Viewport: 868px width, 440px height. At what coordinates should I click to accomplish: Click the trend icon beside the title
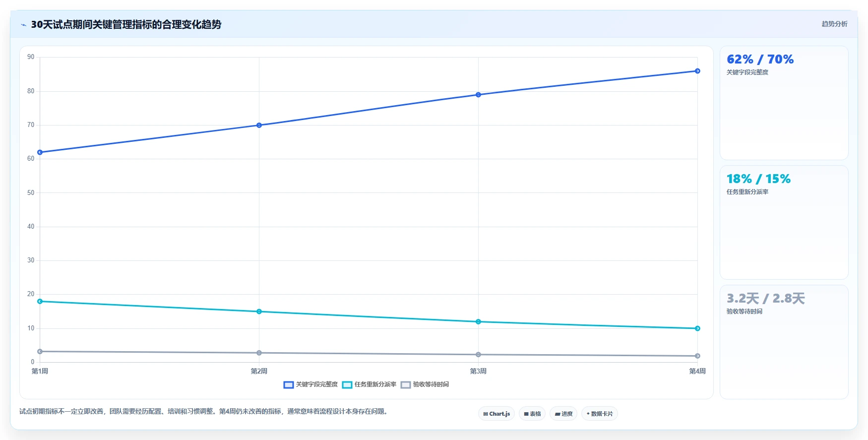click(x=23, y=25)
